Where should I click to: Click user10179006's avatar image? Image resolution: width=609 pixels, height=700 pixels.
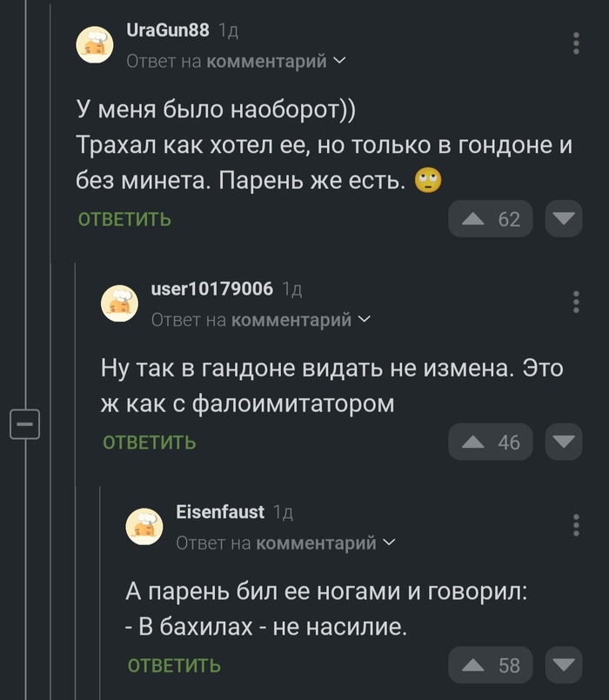pos(121,303)
